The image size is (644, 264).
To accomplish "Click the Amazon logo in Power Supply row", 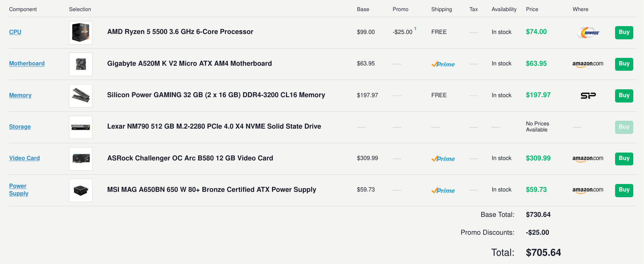I will 588,190.
